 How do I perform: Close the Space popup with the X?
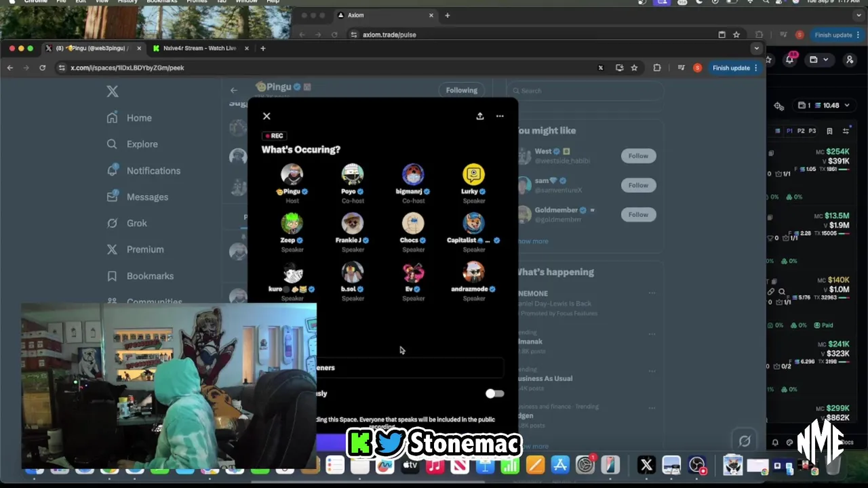267,116
